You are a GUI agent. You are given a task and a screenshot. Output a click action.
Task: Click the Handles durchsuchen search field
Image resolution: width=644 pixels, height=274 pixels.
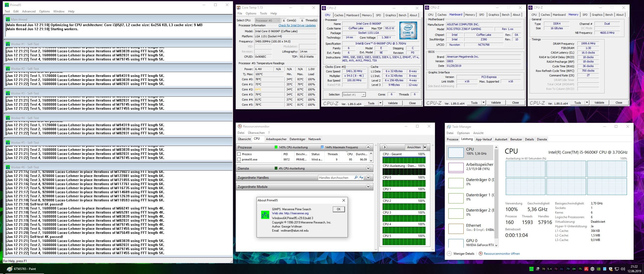pyautogui.click(x=336, y=178)
